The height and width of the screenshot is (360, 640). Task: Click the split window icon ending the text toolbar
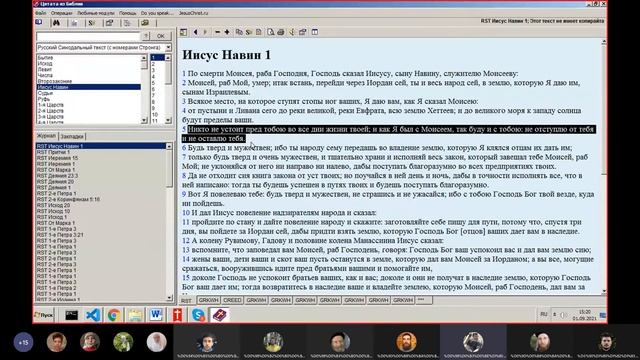tap(315, 32)
